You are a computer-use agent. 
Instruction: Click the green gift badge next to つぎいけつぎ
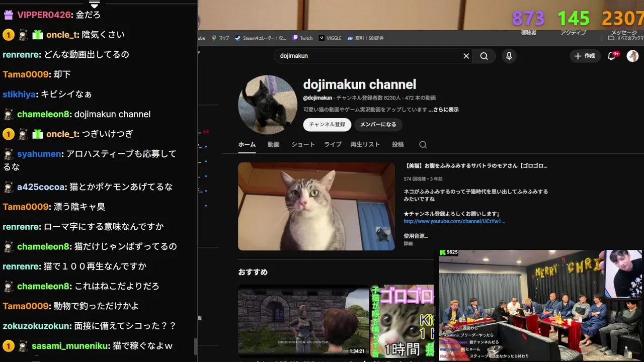[x=37, y=134]
